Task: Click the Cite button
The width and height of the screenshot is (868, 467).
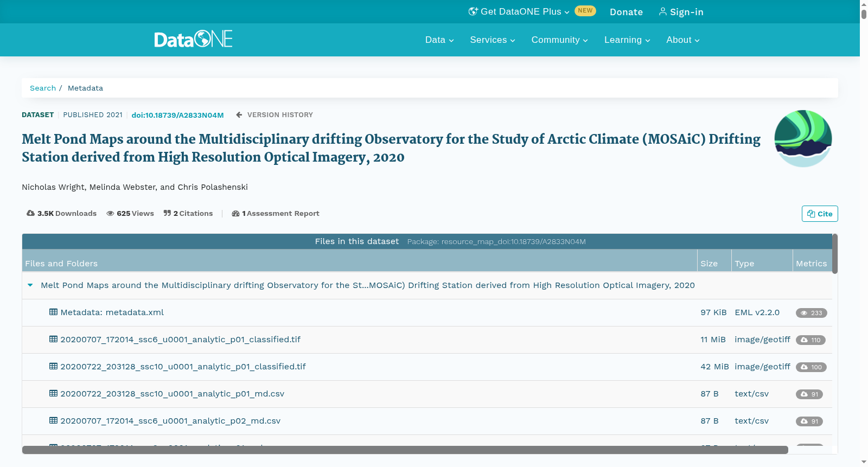Action: pyautogui.click(x=820, y=214)
